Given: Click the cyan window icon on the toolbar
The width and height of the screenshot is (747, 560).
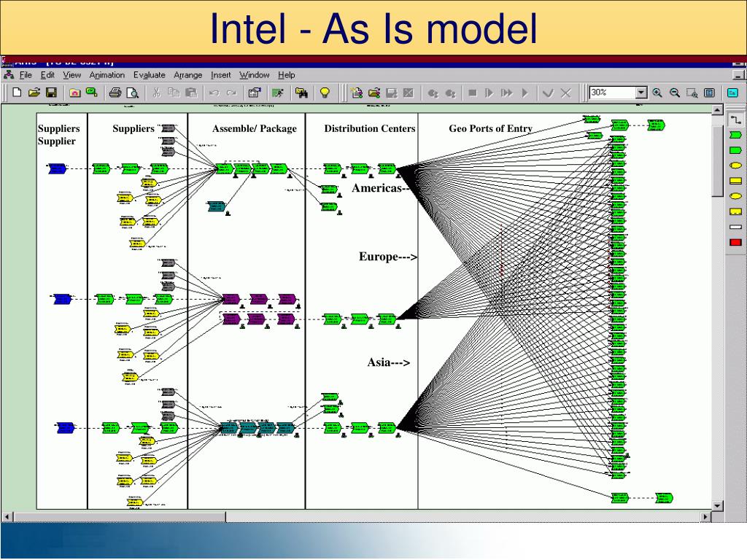Looking at the screenshot, I should (732, 93).
